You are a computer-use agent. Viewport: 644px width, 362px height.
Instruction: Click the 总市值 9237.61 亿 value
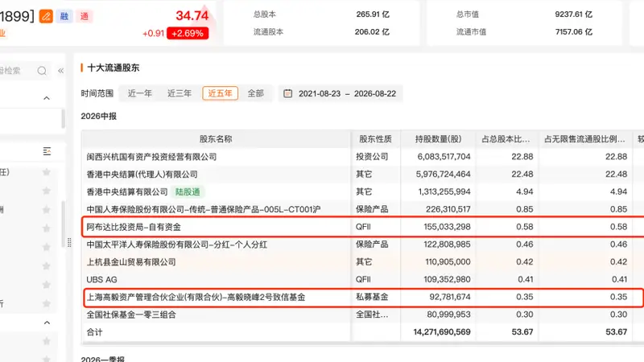(573, 14)
